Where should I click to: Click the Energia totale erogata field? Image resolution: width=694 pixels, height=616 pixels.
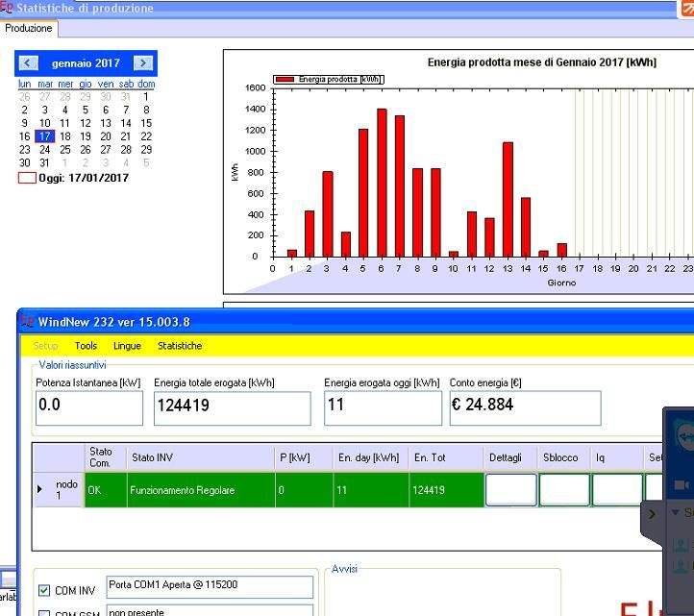232,407
